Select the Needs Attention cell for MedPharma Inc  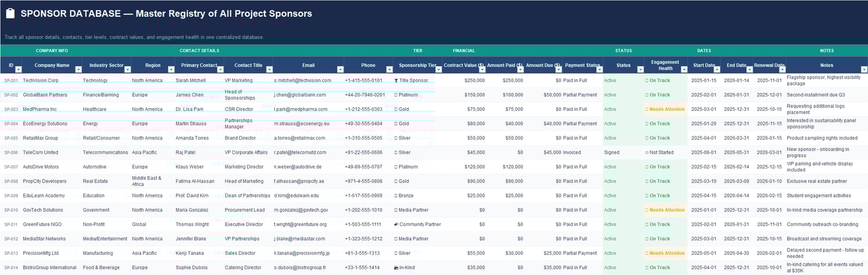click(665, 109)
